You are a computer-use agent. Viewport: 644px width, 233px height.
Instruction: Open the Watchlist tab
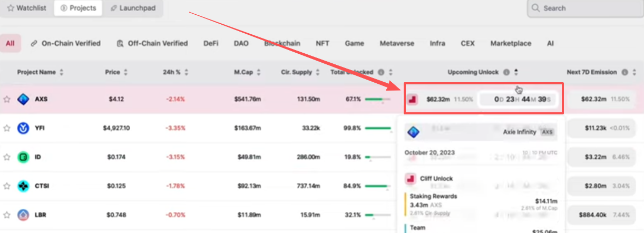26,8
